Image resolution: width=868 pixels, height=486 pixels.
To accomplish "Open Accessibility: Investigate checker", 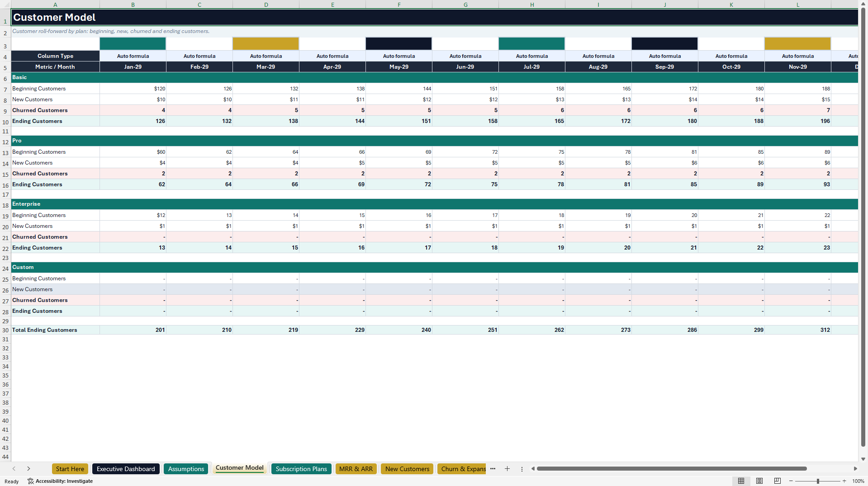I will click(60, 481).
